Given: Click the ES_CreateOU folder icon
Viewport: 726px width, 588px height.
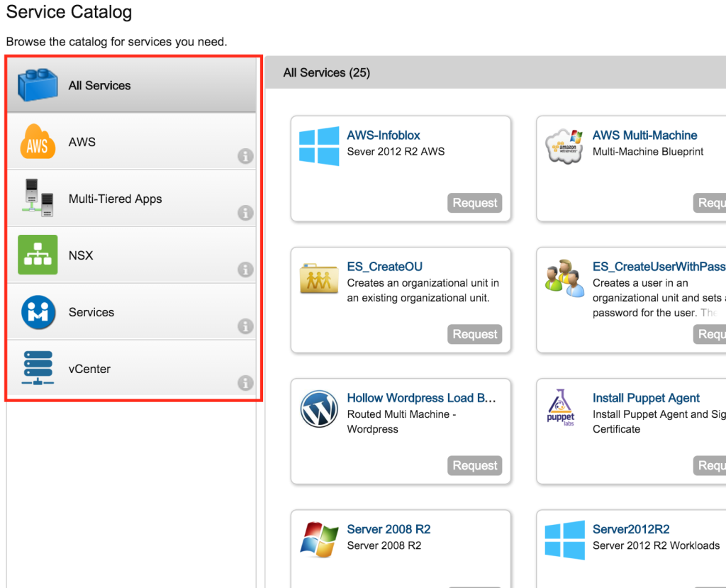Looking at the screenshot, I should (x=319, y=278).
